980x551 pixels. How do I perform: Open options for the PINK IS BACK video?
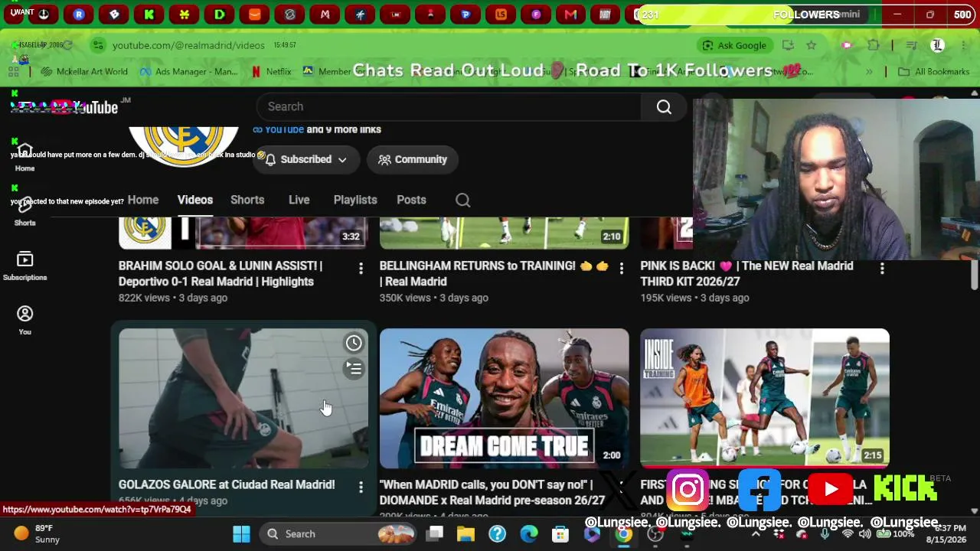point(882,269)
